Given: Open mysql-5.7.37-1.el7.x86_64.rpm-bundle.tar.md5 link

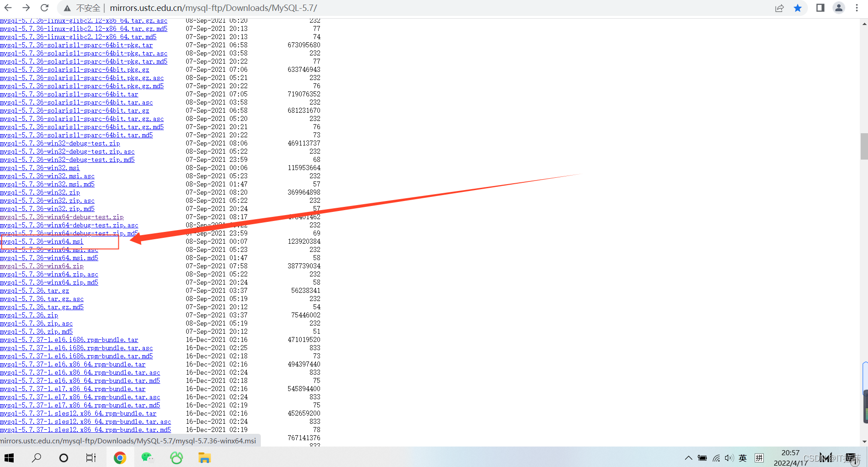Looking at the screenshot, I should (x=80, y=405).
